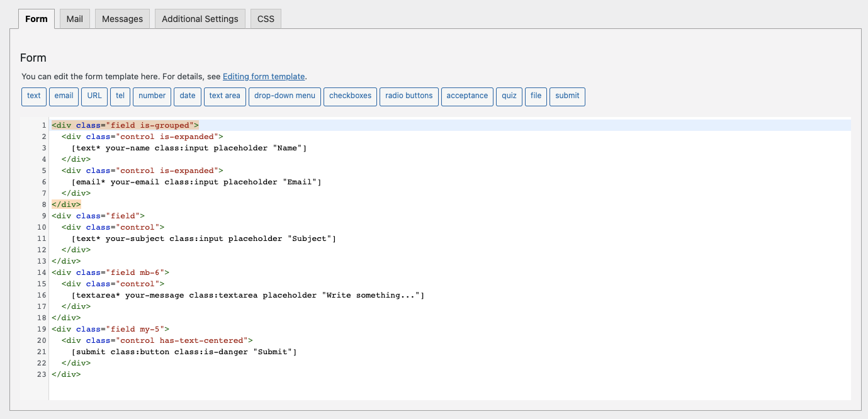The image size is (868, 419).
Task: Open the Messages tab
Action: tap(122, 19)
